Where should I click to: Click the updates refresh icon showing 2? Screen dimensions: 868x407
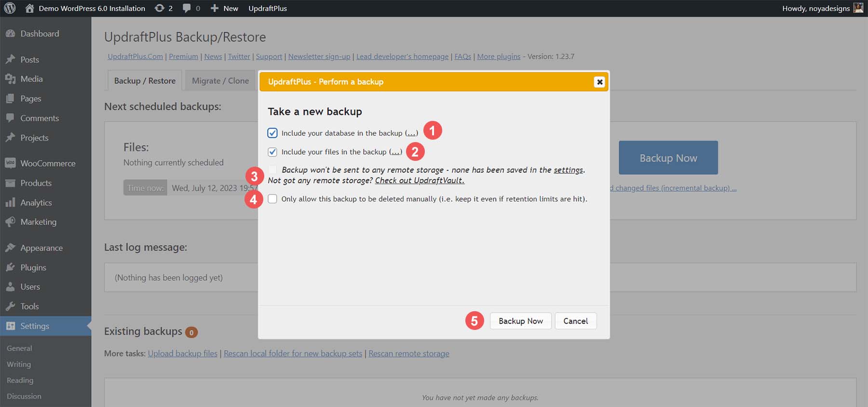coord(159,8)
